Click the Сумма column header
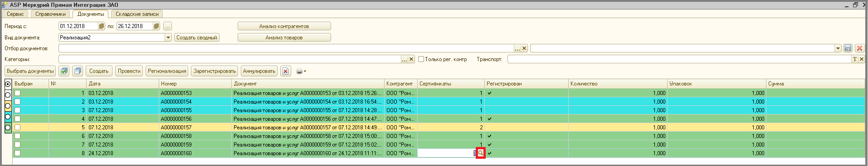 (816, 84)
